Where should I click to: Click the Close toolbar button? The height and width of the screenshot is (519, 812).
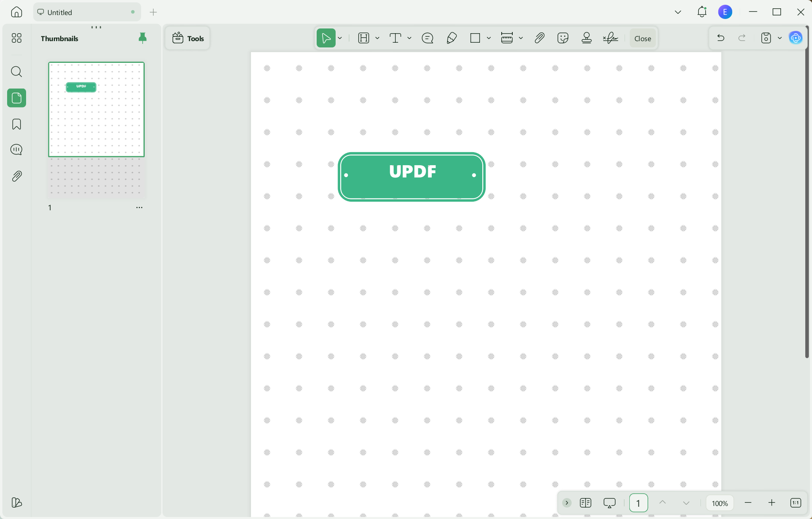pyautogui.click(x=643, y=38)
